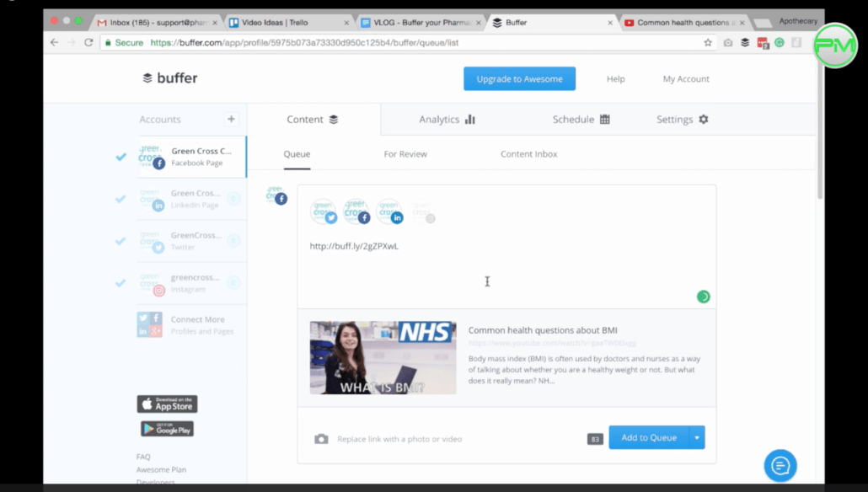This screenshot has height=492, width=868.
Task: Open the Schedule tab
Action: [581, 119]
